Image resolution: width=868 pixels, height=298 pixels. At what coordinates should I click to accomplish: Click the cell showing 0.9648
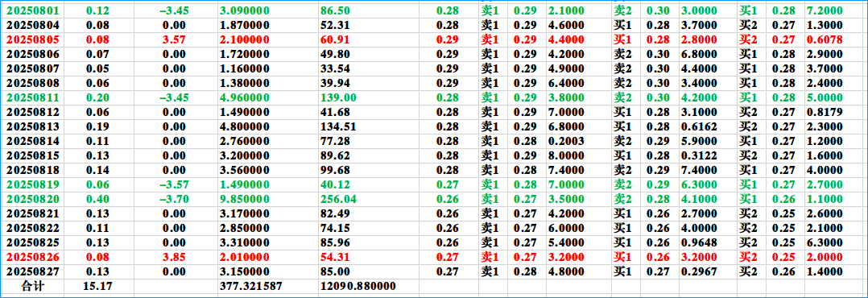[x=698, y=242]
